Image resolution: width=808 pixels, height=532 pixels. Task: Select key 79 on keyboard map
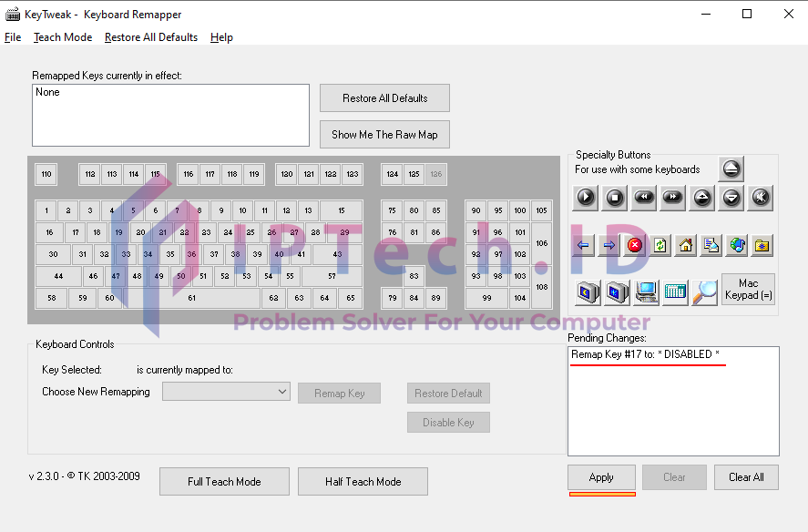click(x=392, y=298)
